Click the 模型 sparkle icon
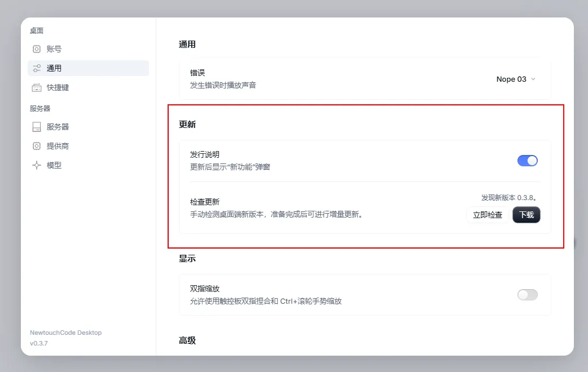This screenshot has height=372, width=588. (36, 165)
